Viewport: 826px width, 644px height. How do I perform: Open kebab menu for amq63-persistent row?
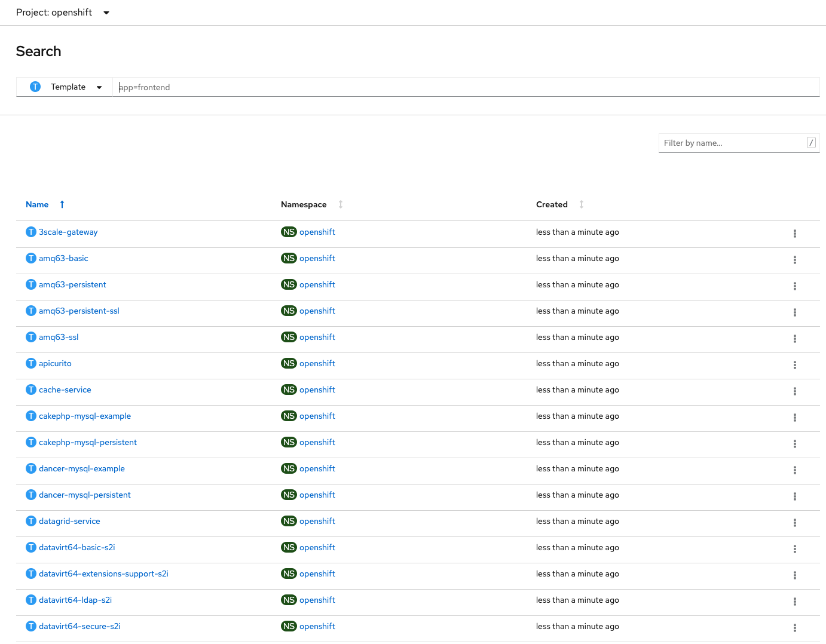pos(794,286)
